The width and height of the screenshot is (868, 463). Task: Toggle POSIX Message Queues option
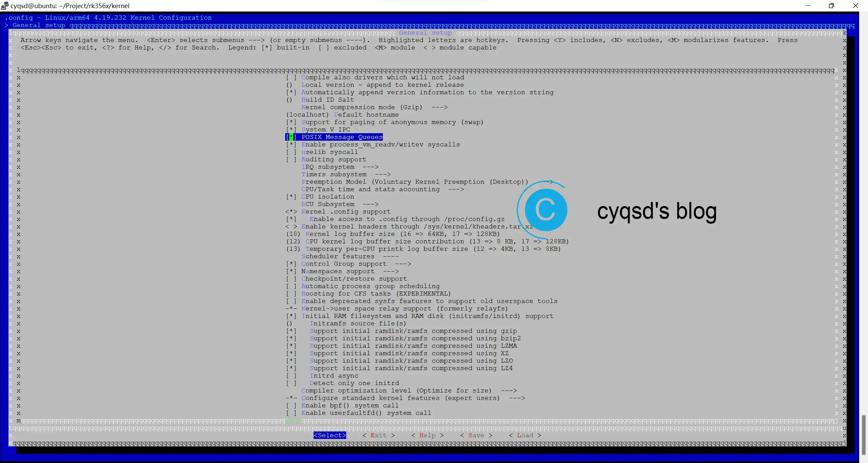click(x=291, y=137)
